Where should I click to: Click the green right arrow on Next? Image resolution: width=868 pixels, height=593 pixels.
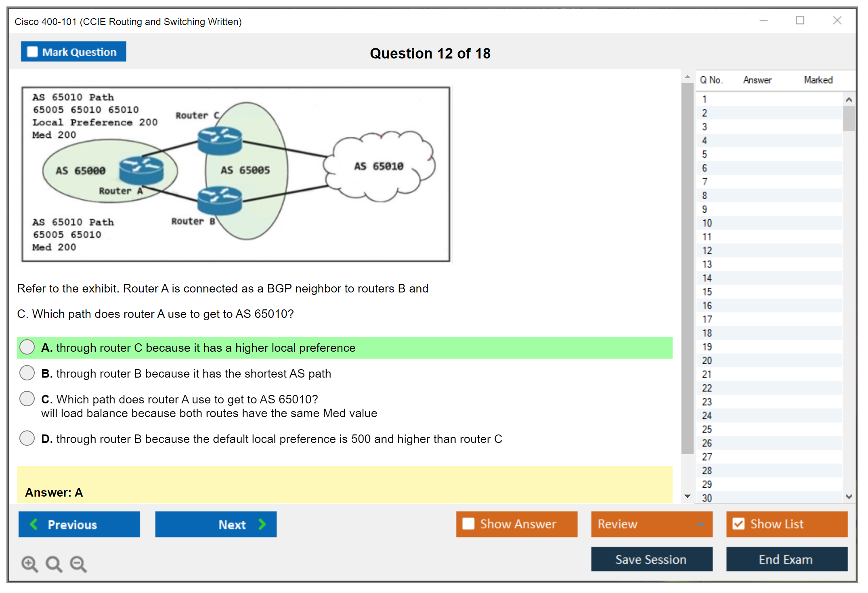pos(262,524)
